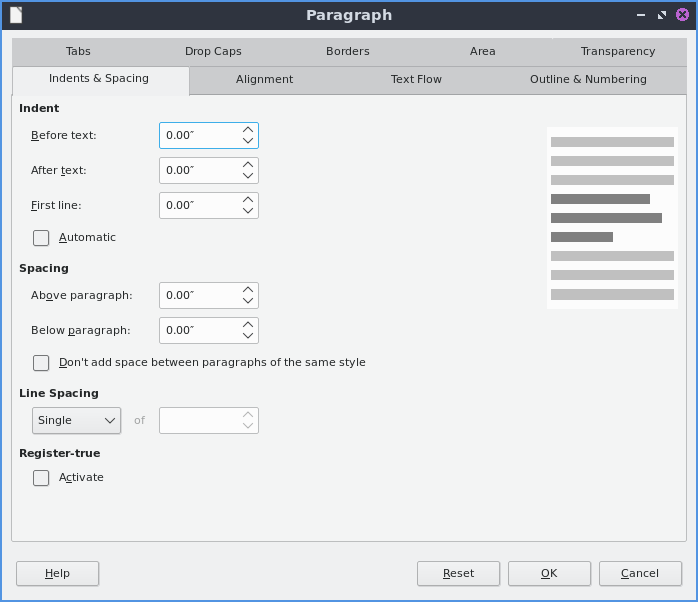698x602 pixels.
Task: Open the Text Flow tab
Action: pos(416,80)
